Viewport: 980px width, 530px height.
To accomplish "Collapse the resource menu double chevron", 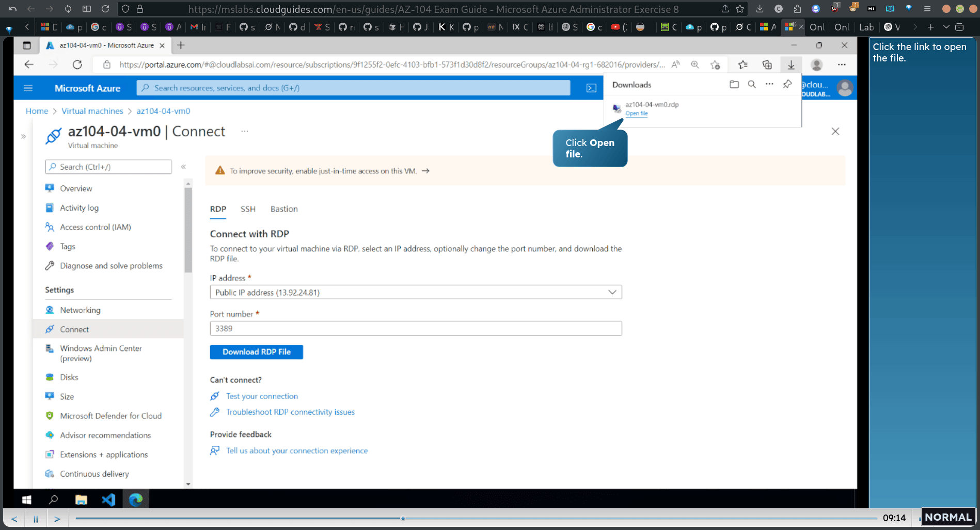I will point(183,167).
